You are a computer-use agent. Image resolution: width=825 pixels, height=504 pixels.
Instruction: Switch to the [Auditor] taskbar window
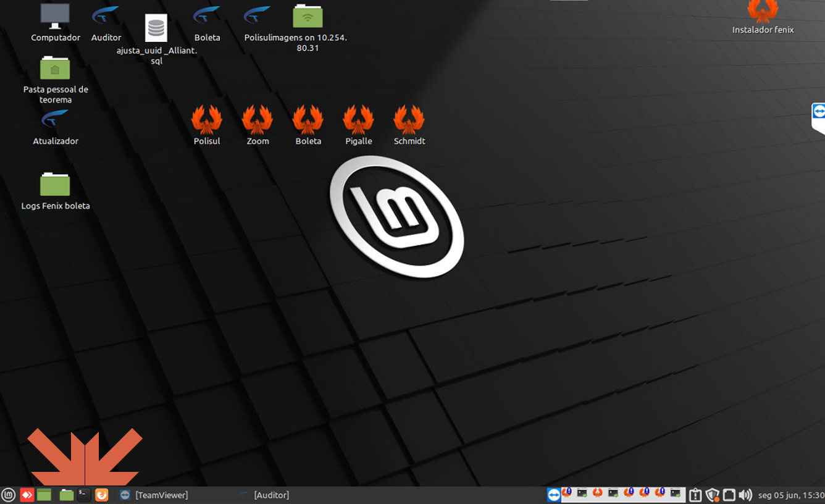point(266,495)
